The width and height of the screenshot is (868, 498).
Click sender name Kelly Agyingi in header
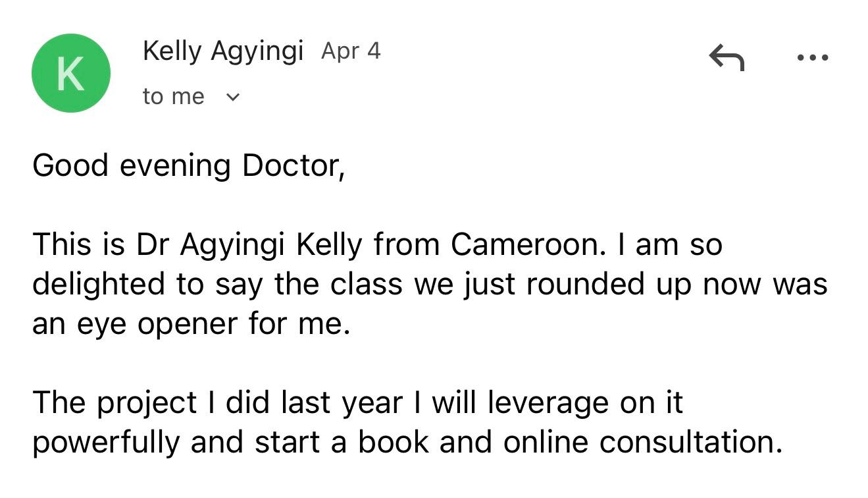click(x=222, y=51)
